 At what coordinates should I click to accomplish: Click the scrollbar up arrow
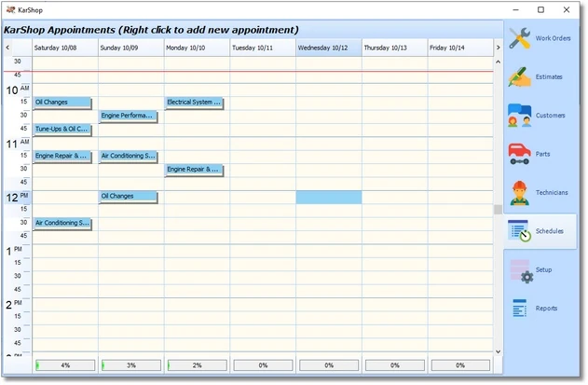click(x=498, y=62)
